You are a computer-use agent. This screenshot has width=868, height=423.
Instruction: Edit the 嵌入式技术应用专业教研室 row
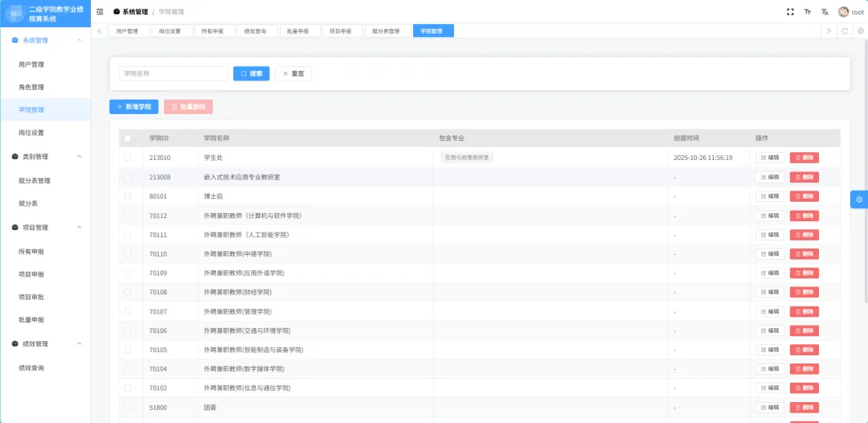[770, 177]
